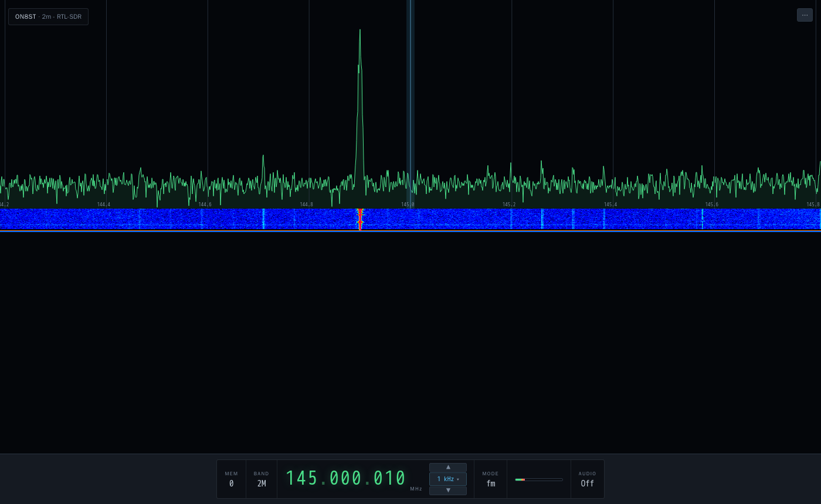
Task: Toggle AUDIO from Off
Action: (587, 479)
